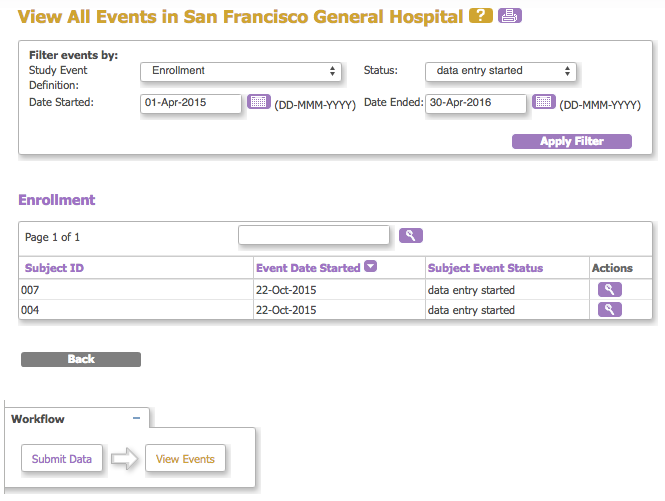Image resolution: width=665 pixels, height=501 pixels.
Task: Open the Status dropdown
Action: 500,71
